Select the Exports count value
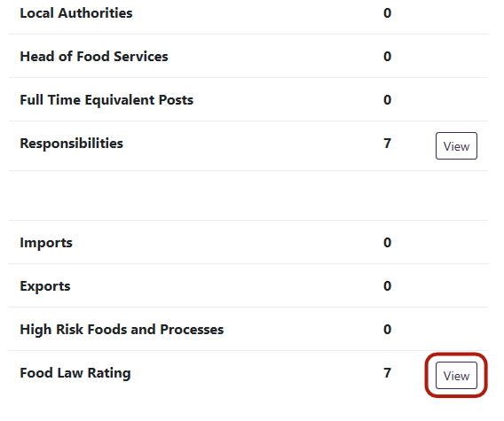Screen dimensions: 504x421 (x=388, y=286)
